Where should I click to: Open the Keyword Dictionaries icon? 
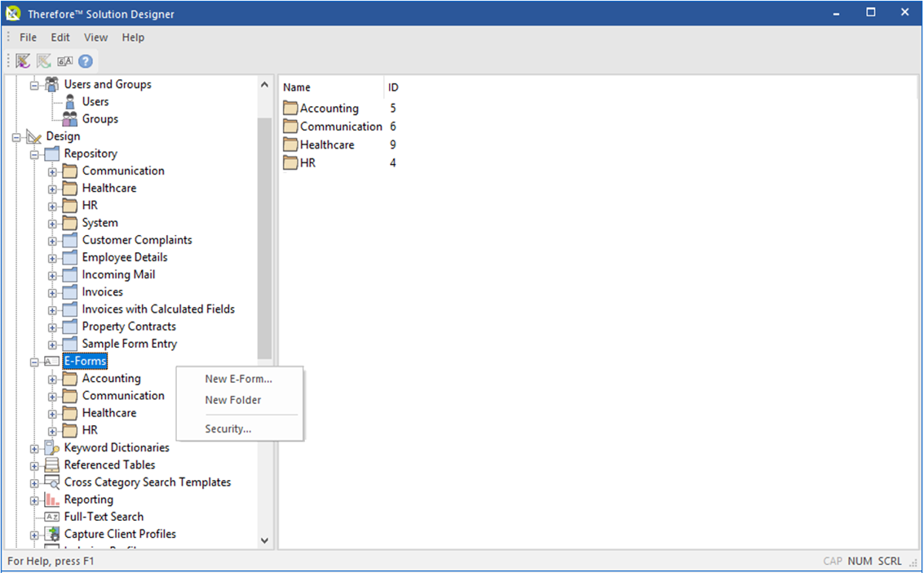(51, 447)
